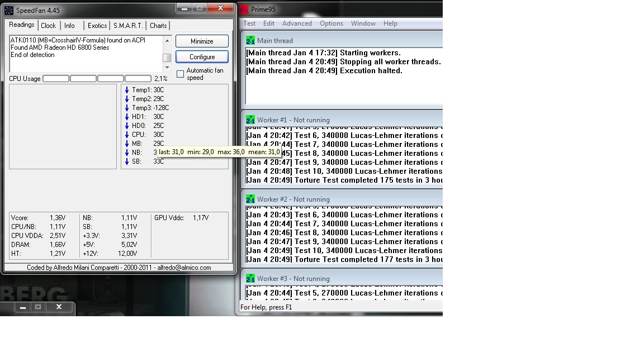Click the 'Temp3: -128C' reading

pos(150,108)
